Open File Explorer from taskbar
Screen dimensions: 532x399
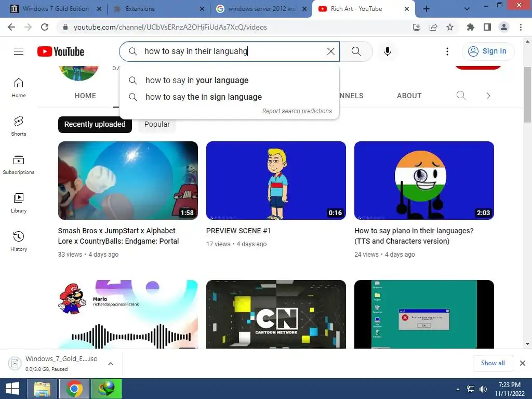point(42,389)
